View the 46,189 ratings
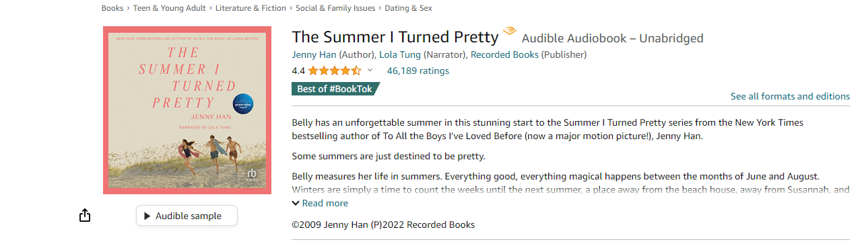The width and height of the screenshot is (868, 244). pos(418,71)
